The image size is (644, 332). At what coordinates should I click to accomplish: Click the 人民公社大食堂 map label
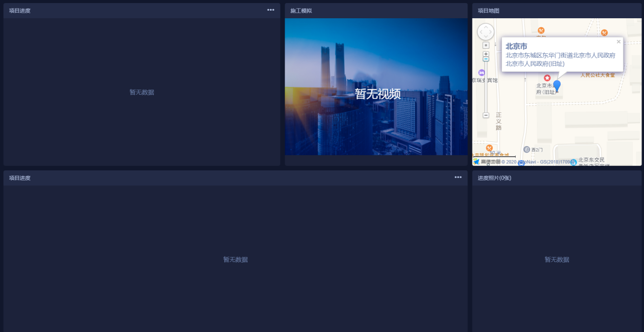(598, 75)
